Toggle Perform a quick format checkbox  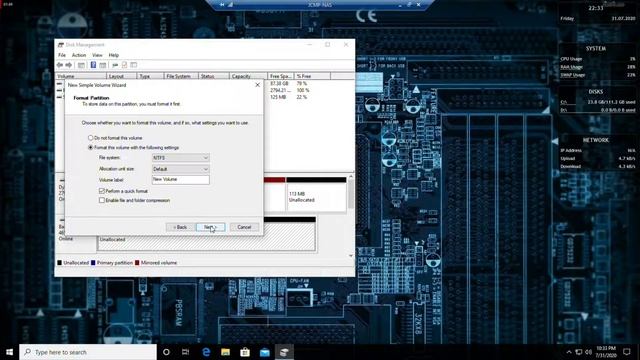(x=102, y=191)
